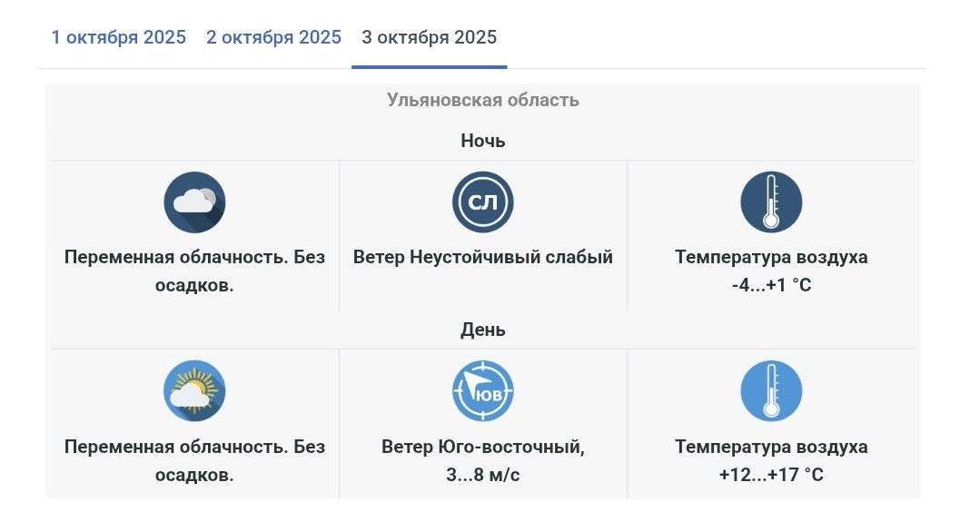The width and height of the screenshot is (980, 512).
Task: Click the daytime sun and cloud icon
Action: click(x=194, y=390)
